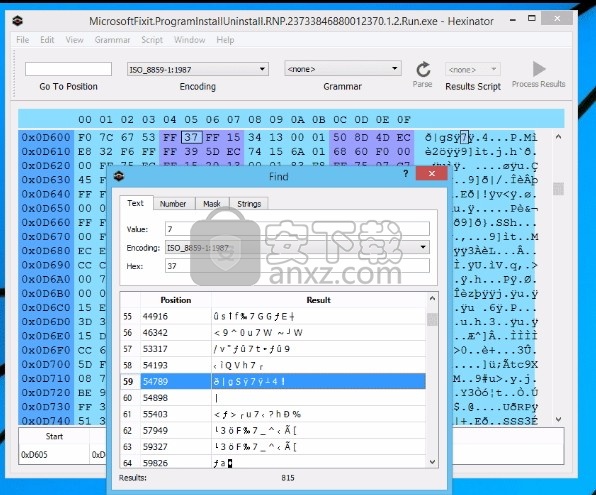Image resolution: width=596 pixels, height=495 pixels.
Task: Open the Script menu
Action: point(152,40)
